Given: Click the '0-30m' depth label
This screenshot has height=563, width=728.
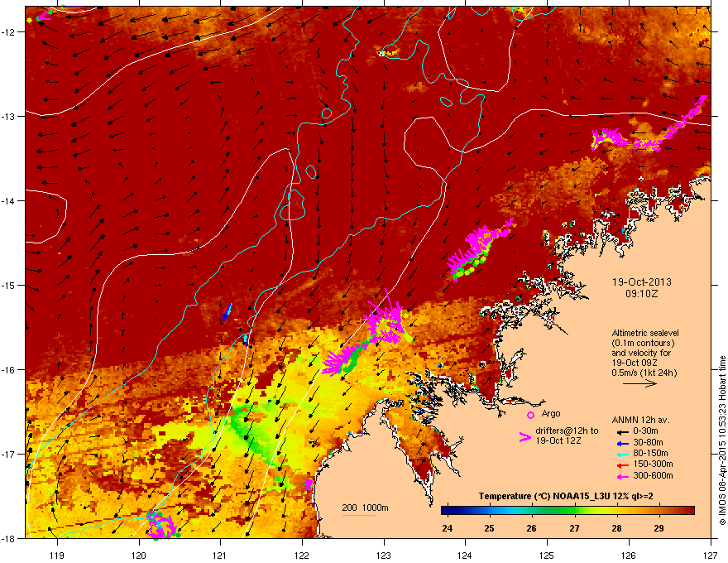Looking at the screenshot, I should 645,431.
